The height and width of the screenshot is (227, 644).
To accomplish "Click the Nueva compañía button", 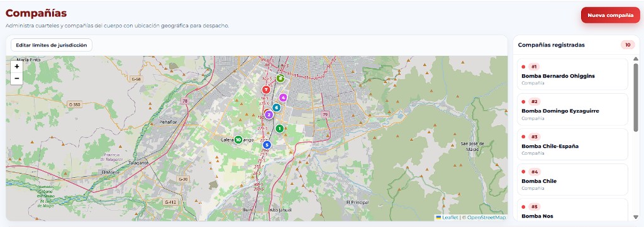I will (610, 15).
